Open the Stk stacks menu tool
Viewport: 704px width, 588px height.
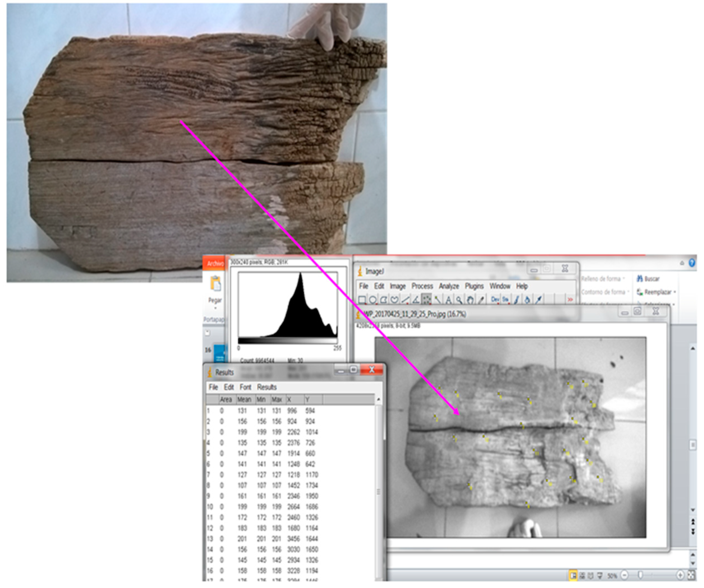pyautogui.click(x=505, y=300)
